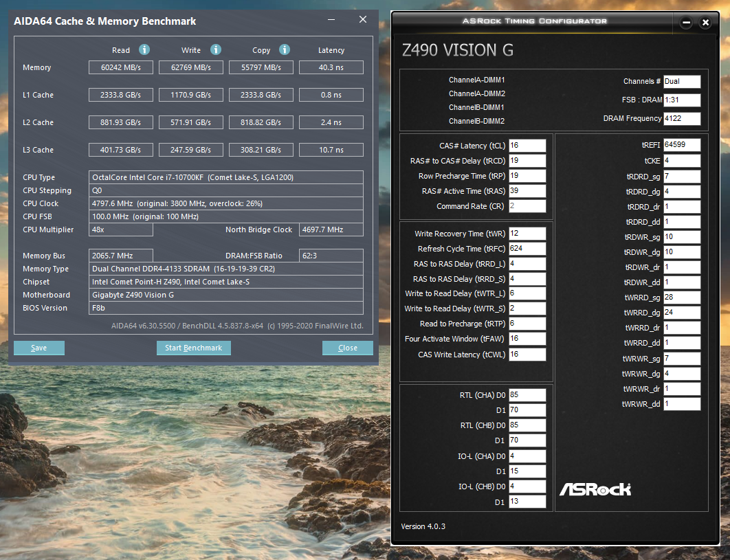Click the tWRRD_dg field value 24

pos(682,313)
